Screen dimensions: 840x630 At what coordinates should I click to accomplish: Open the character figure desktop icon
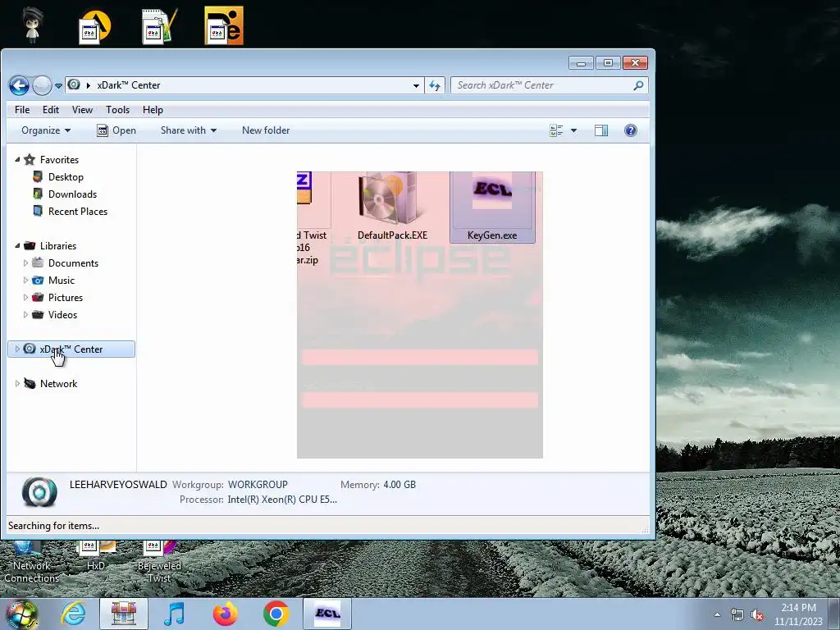point(32,25)
